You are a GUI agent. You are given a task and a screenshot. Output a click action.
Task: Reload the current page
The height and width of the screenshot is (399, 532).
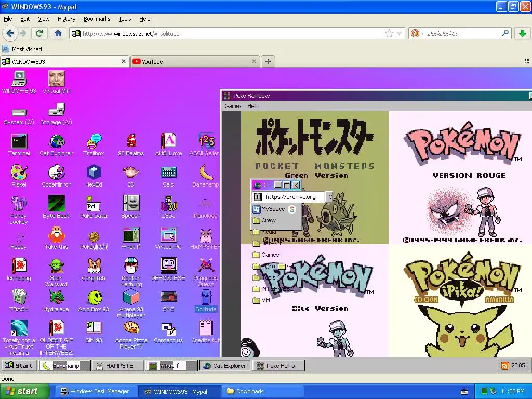[x=39, y=33]
